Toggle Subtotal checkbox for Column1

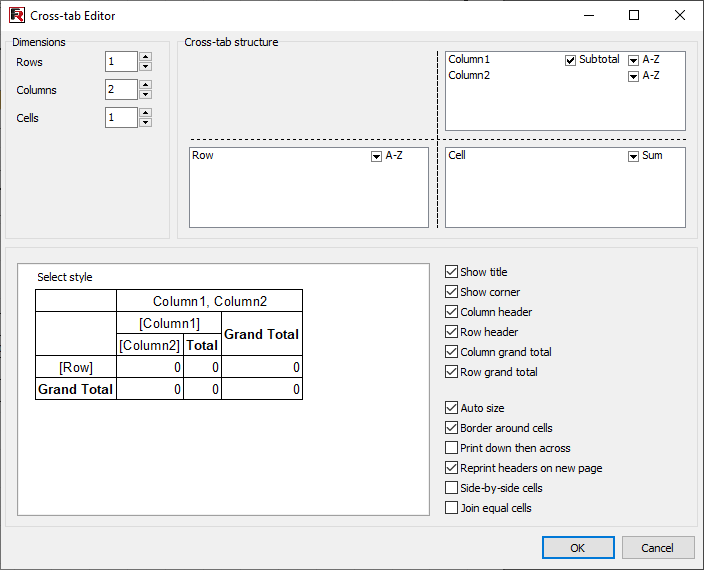coord(570,60)
